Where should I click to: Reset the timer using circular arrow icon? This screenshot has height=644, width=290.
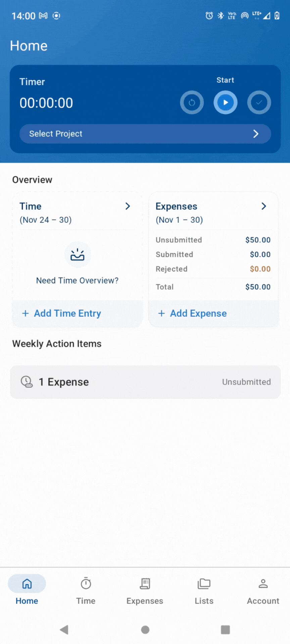pos(192,103)
